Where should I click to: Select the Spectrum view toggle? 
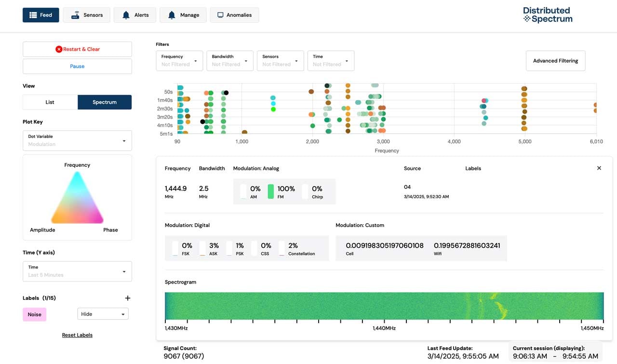point(105,102)
